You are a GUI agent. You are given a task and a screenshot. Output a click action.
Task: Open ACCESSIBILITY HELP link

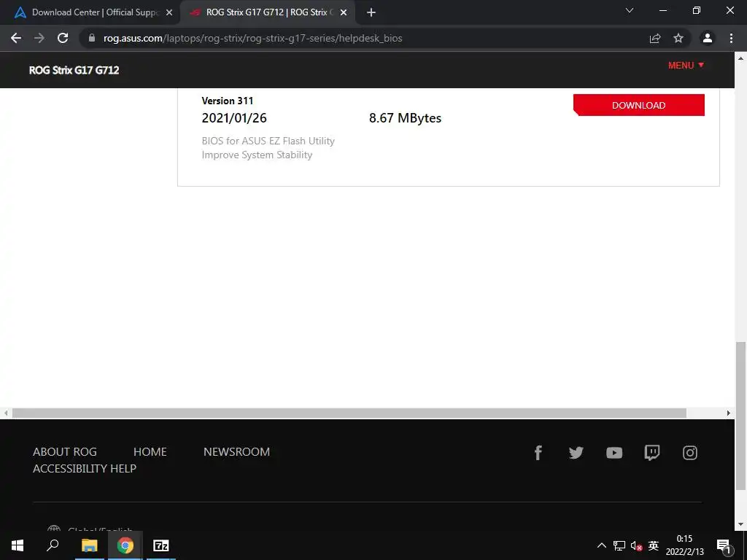[85, 468]
